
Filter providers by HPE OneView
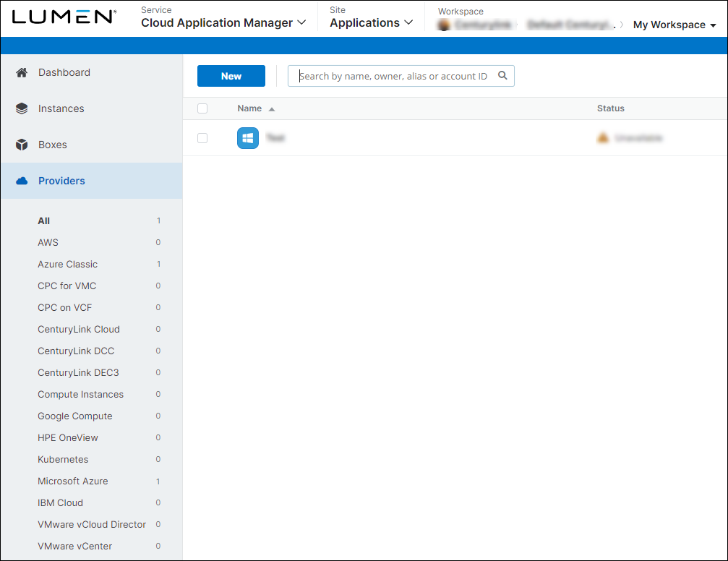pos(68,438)
